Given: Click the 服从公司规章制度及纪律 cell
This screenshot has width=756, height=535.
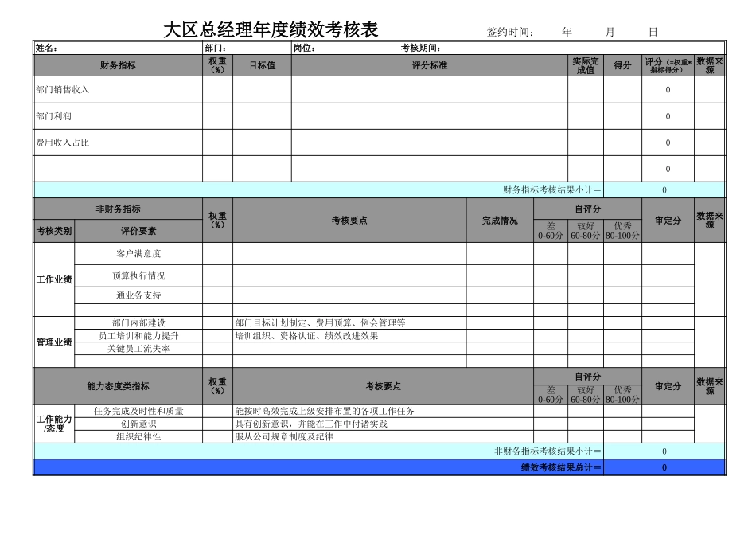Looking at the screenshot, I should coord(384,436).
